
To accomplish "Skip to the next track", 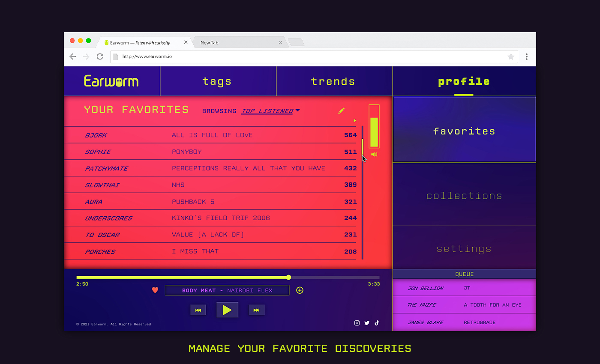I will (x=256, y=310).
